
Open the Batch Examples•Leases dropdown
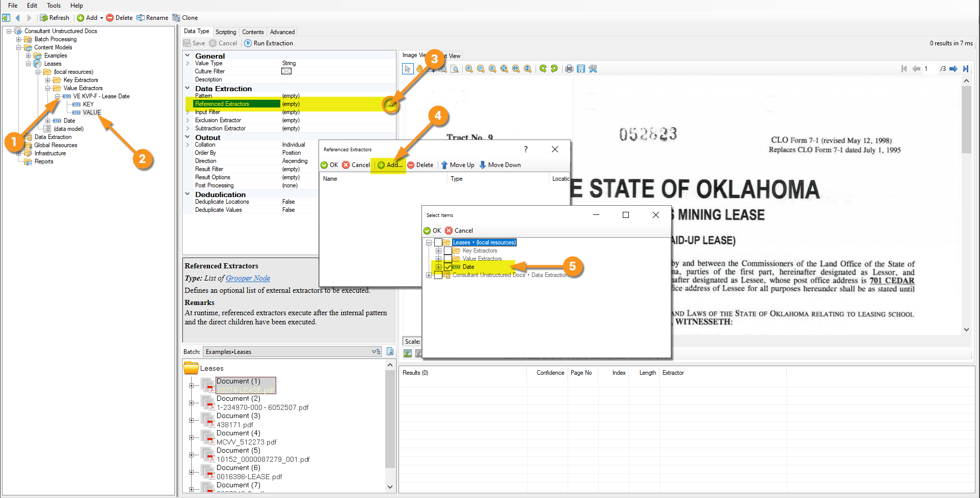pos(292,351)
